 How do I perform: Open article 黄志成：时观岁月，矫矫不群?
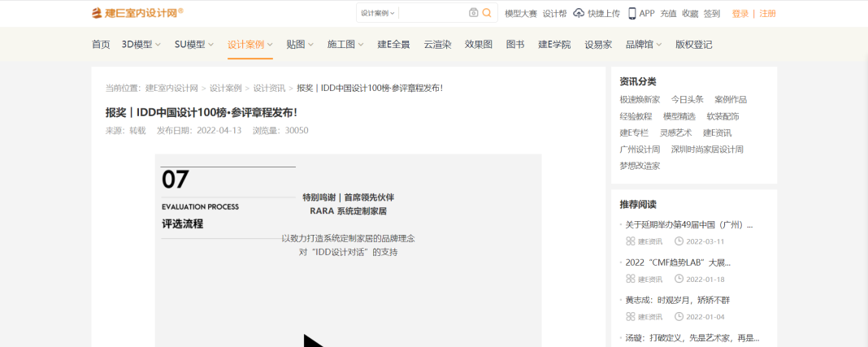(678, 300)
